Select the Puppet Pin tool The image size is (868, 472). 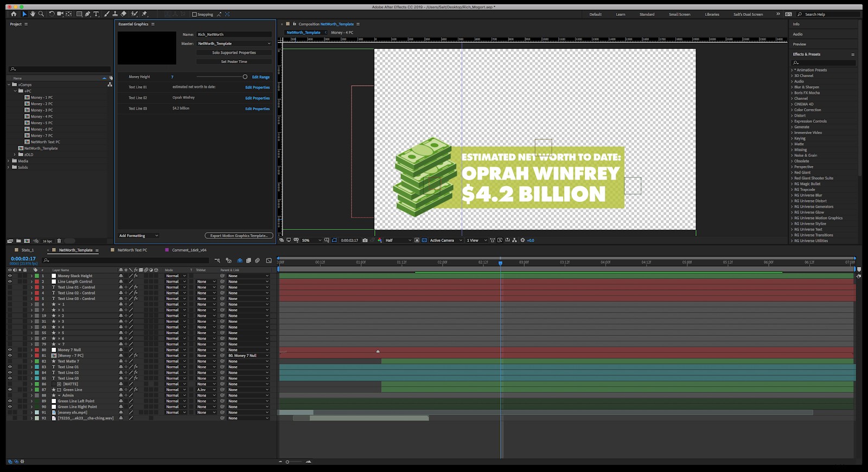click(x=144, y=14)
